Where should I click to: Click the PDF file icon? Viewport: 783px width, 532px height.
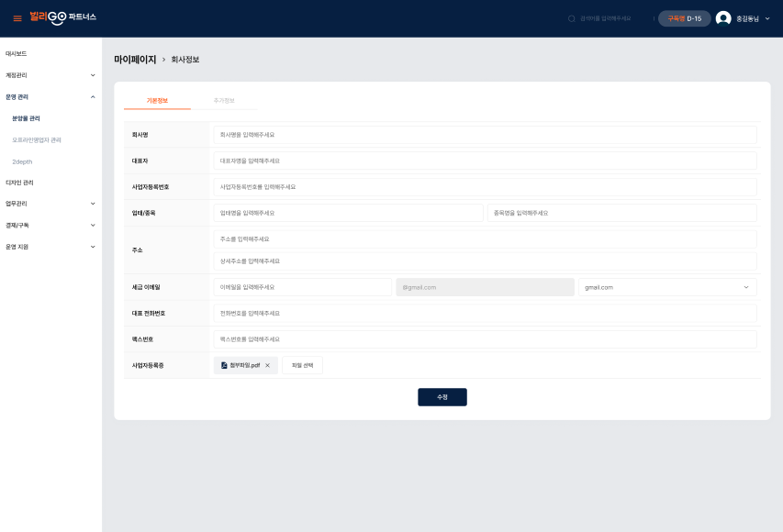coord(224,365)
